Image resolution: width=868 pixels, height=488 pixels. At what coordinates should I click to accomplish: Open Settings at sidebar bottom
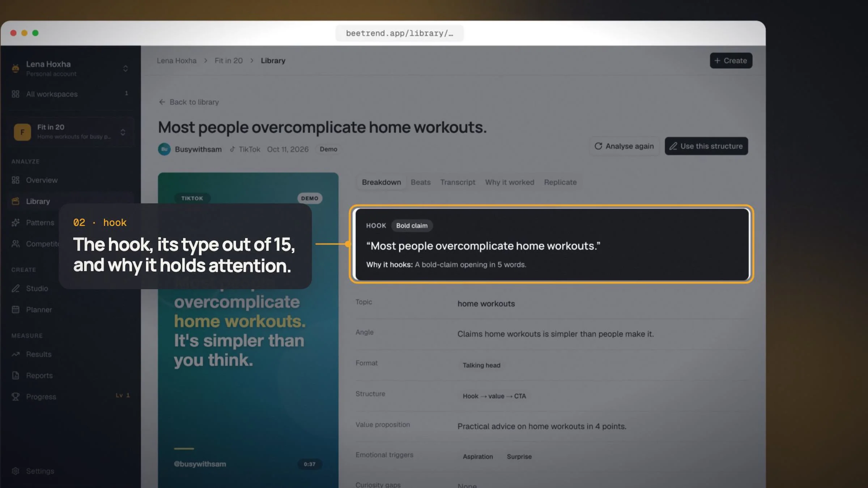71,471
